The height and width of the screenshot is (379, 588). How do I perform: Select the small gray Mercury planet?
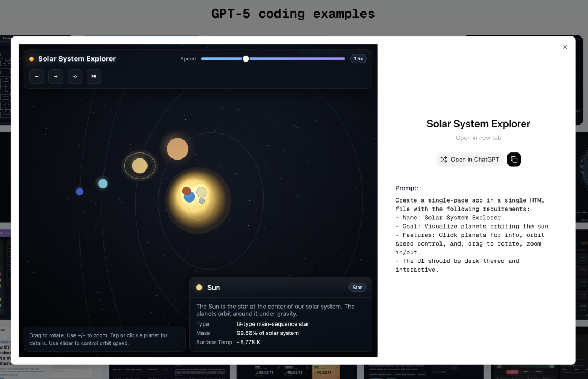[202, 201]
